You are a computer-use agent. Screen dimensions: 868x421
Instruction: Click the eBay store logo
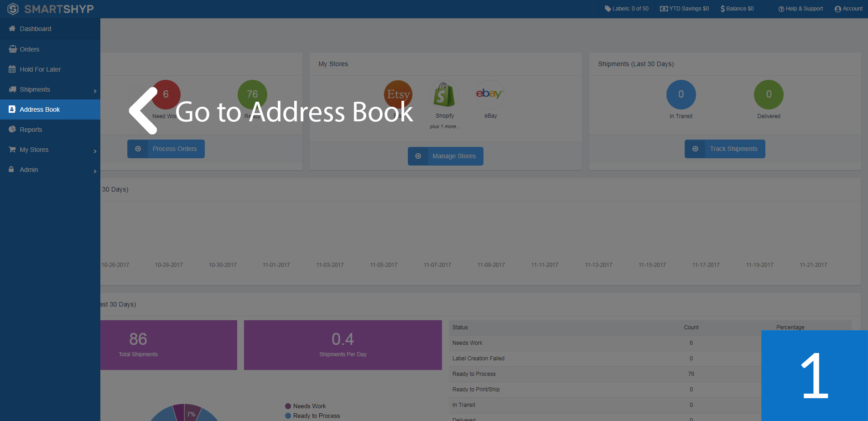[x=490, y=94]
